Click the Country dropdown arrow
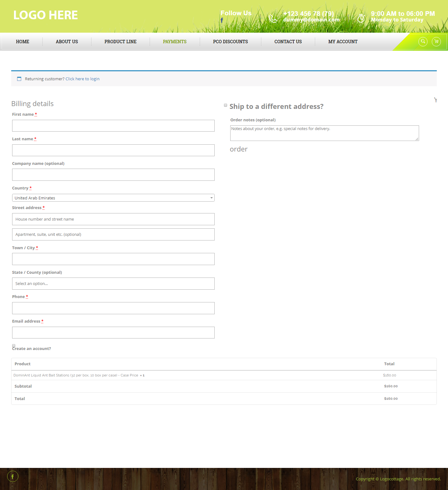 [211, 198]
